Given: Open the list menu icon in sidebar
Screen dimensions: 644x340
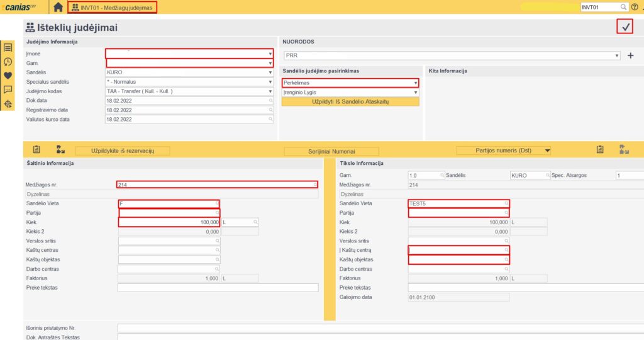Looking at the screenshot, I should click(x=8, y=48).
